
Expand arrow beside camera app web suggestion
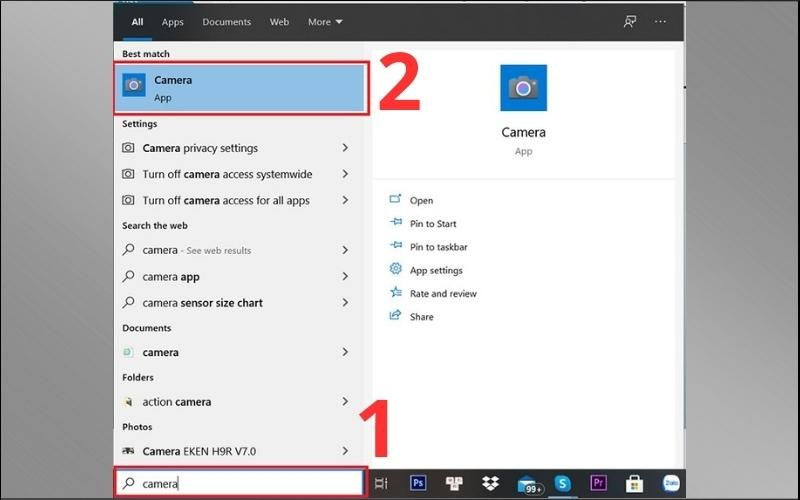pos(345,276)
